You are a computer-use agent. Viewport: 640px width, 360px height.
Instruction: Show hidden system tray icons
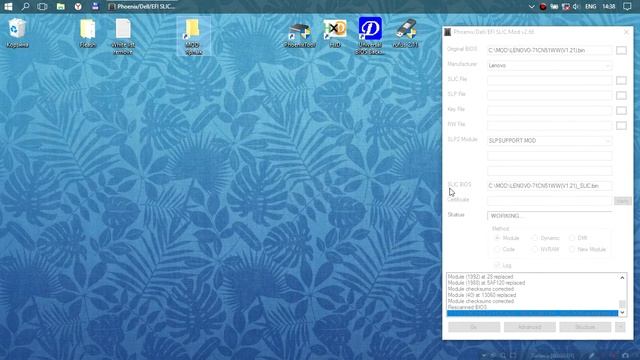click(531, 7)
